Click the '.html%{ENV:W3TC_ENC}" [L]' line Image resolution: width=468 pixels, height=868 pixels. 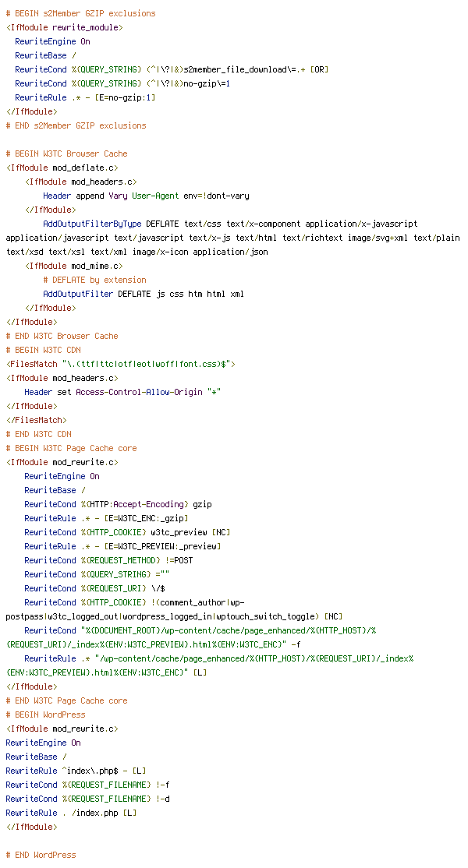106,672
